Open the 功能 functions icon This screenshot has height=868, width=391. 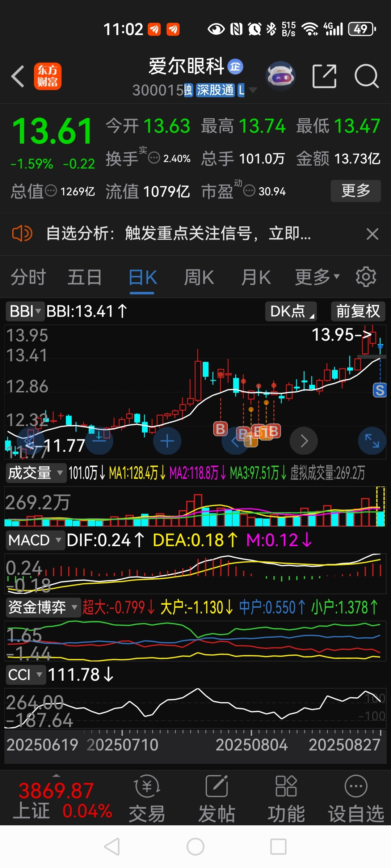click(x=286, y=799)
